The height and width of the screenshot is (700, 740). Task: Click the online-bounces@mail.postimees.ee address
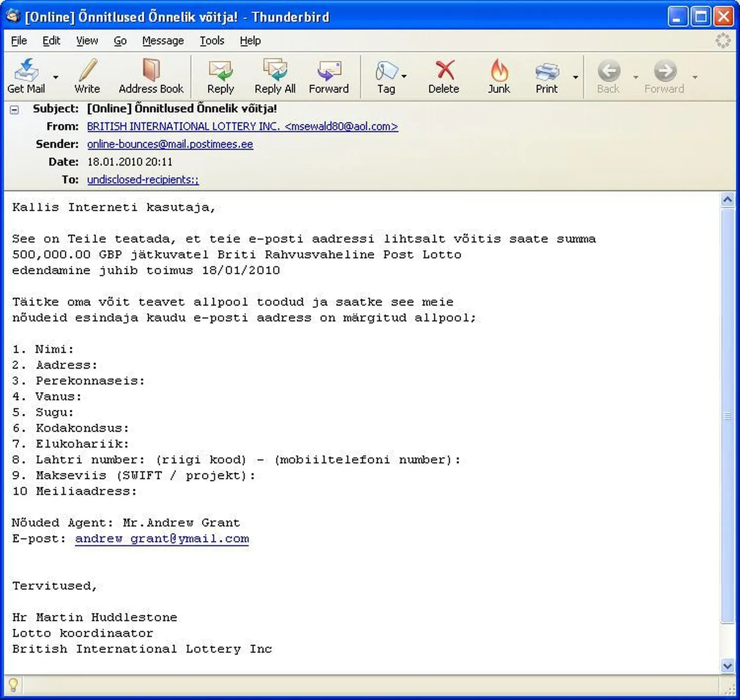(170, 144)
